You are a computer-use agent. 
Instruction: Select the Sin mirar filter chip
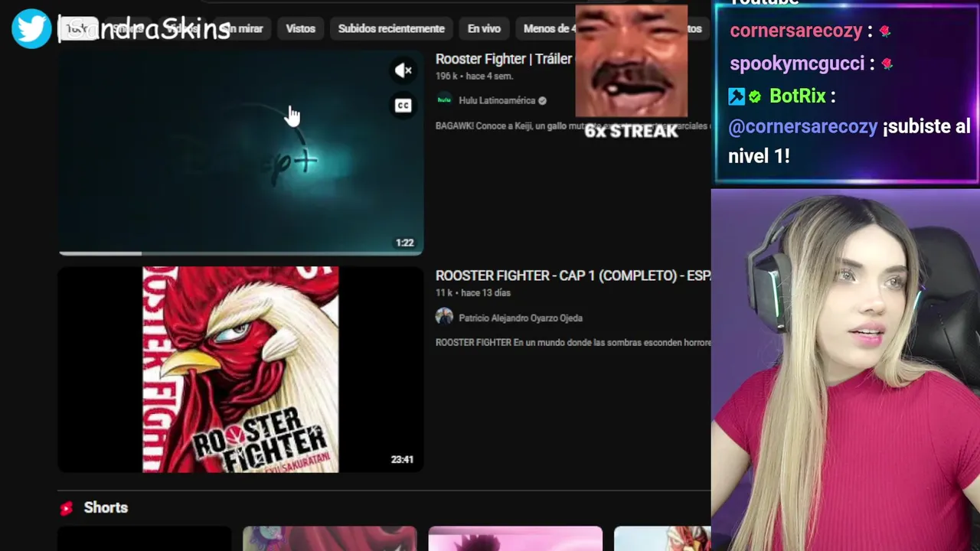click(x=243, y=28)
